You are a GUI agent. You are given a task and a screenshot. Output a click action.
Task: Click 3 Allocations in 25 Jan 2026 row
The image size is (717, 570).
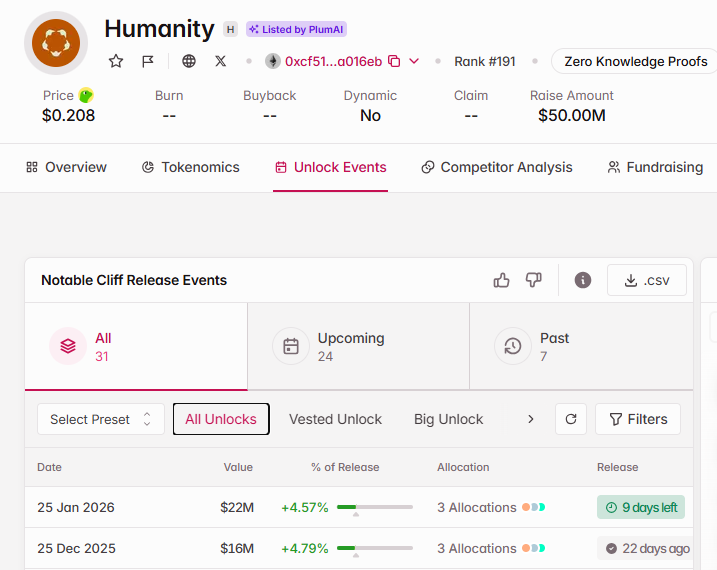(x=476, y=507)
